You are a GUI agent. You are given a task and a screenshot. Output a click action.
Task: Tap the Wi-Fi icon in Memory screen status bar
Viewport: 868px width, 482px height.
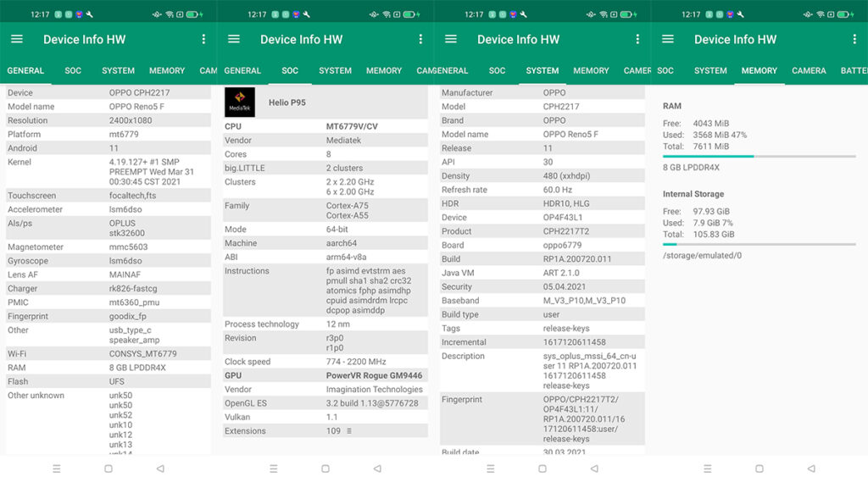coord(821,14)
